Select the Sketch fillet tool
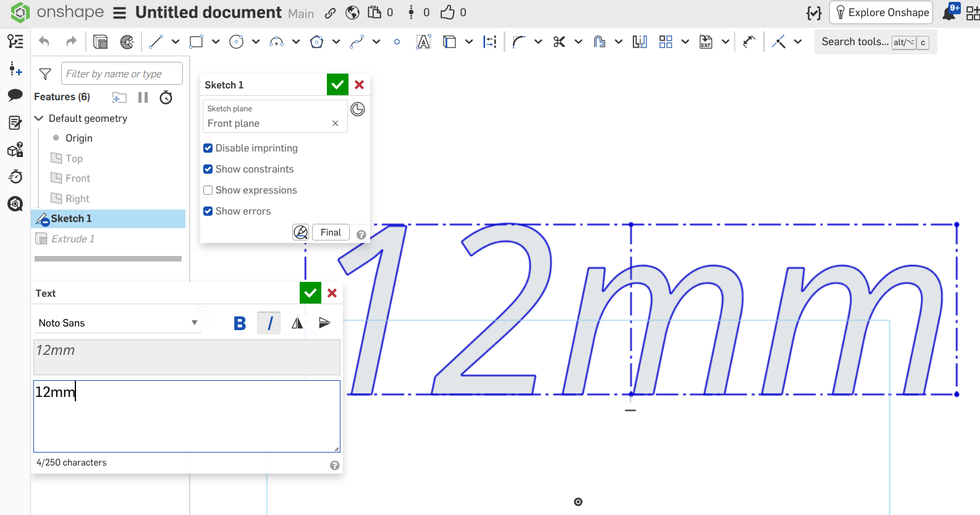This screenshot has width=980, height=515. (518, 41)
